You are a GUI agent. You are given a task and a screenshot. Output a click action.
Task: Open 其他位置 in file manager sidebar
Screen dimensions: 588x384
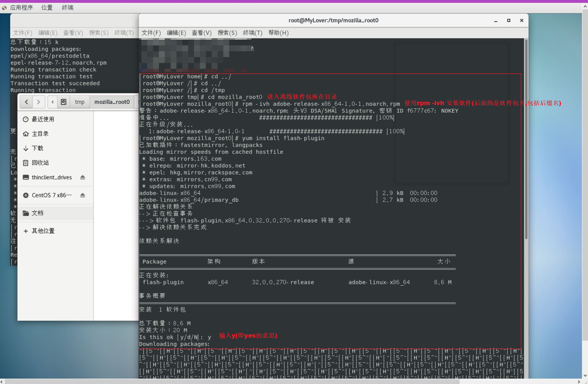click(x=56, y=231)
